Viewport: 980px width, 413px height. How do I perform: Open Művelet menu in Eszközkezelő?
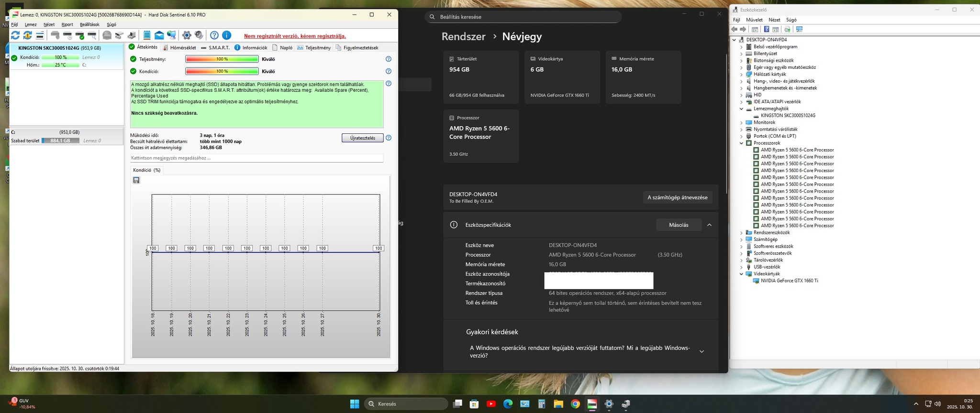754,20
